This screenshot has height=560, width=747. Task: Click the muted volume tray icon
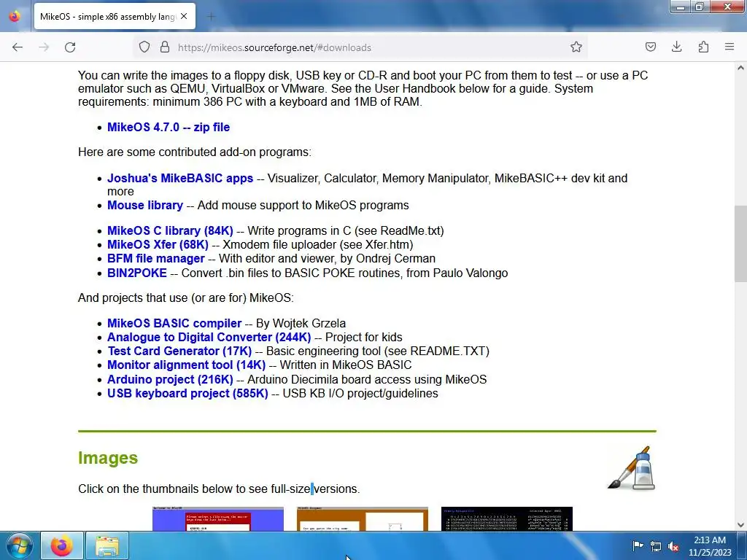pyautogui.click(x=673, y=547)
